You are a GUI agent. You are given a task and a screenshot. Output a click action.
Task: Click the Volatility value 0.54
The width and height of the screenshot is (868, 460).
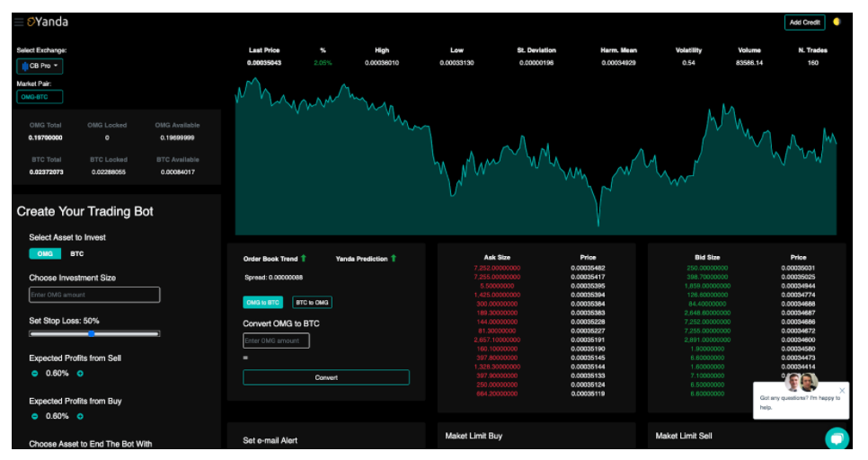(688, 63)
